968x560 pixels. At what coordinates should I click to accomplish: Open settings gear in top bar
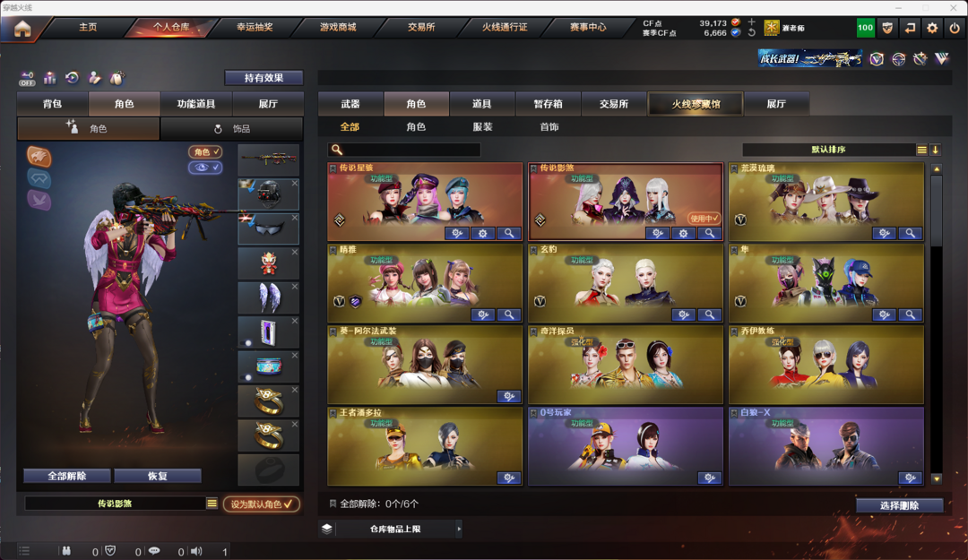pos(932,28)
